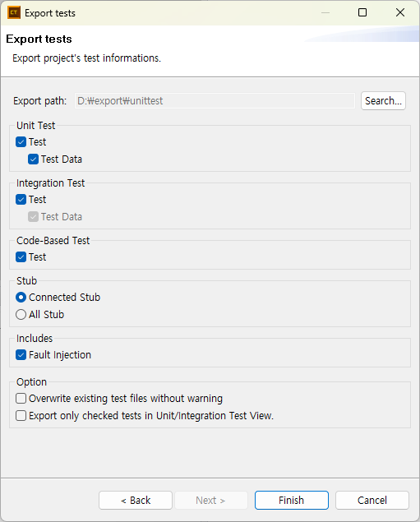The height and width of the screenshot is (522, 420).
Task: Close the Export tests dialog window
Action: point(400,12)
